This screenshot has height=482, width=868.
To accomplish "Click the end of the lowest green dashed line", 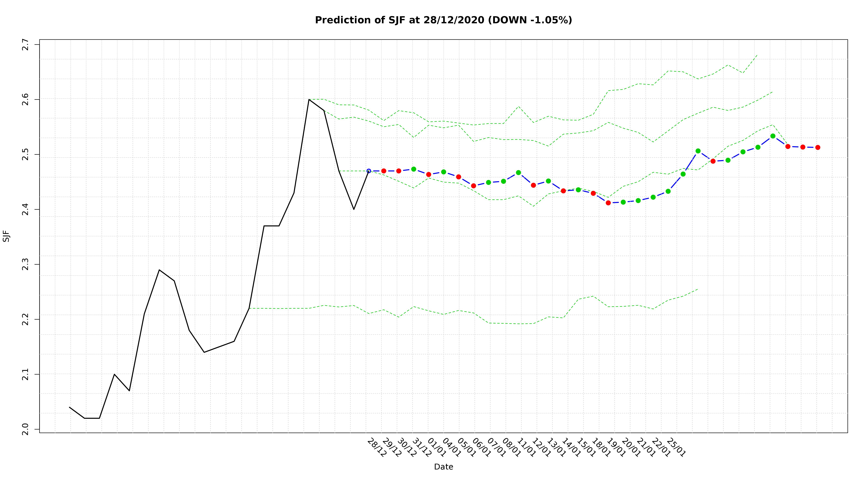I will click(x=697, y=289).
